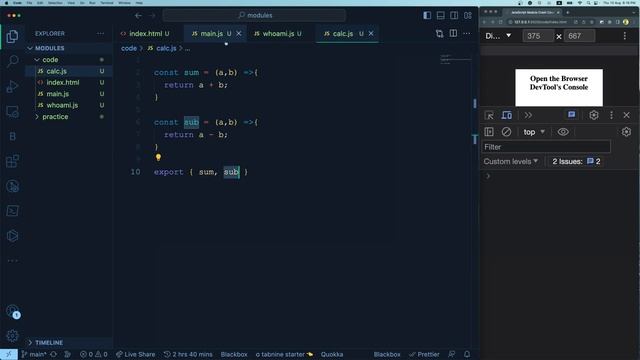
Task: Click 2 Issues link in console
Action: 576,162
